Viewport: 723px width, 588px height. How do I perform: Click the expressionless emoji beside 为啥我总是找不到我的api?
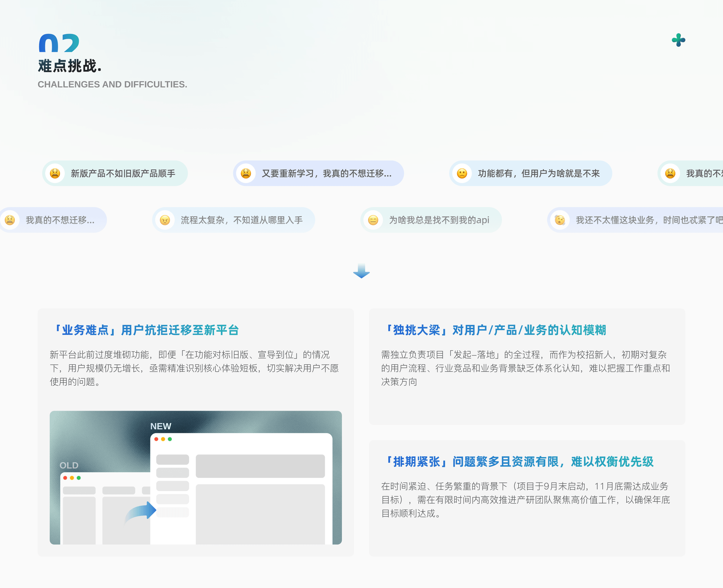point(373,220)
